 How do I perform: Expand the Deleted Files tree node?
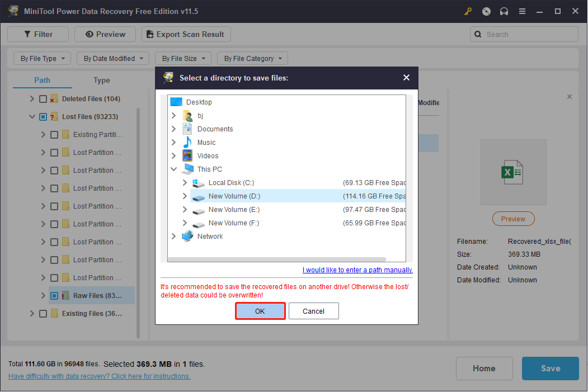[32, 98]
